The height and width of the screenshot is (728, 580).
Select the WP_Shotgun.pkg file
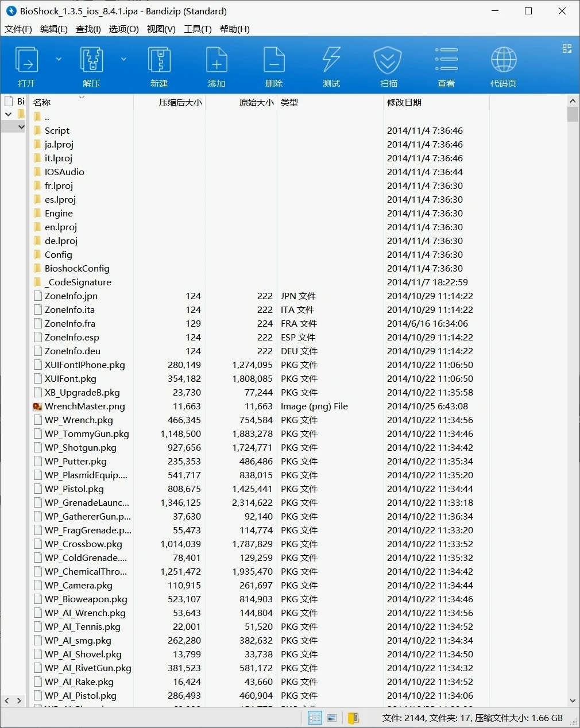tap(80, 448)
